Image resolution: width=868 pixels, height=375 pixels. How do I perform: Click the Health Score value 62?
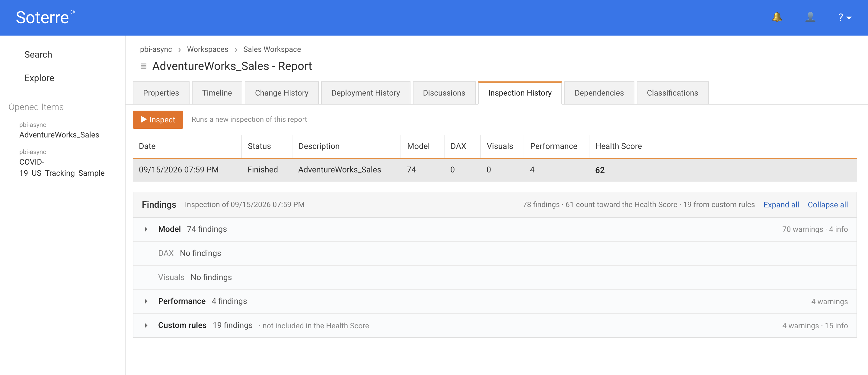point(600,170)
